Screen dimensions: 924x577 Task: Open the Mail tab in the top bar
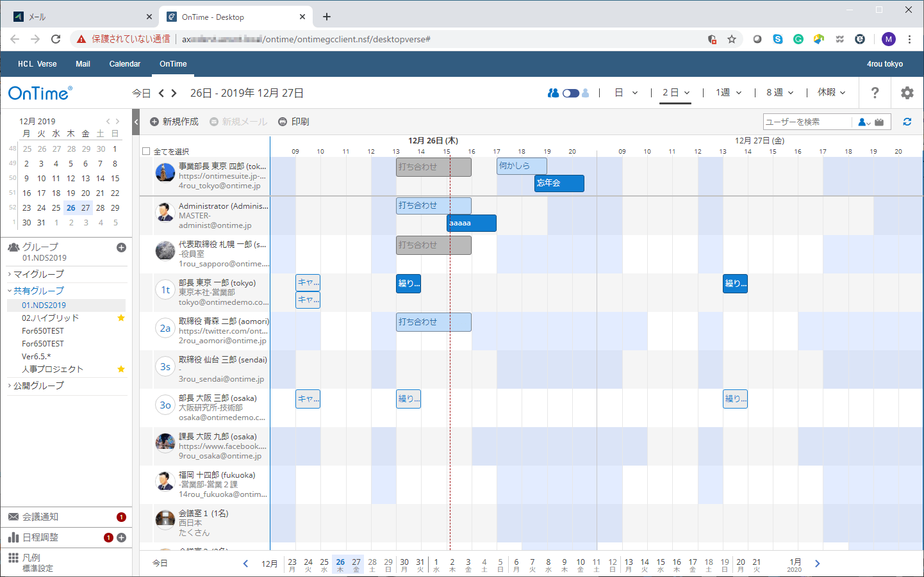83,64
